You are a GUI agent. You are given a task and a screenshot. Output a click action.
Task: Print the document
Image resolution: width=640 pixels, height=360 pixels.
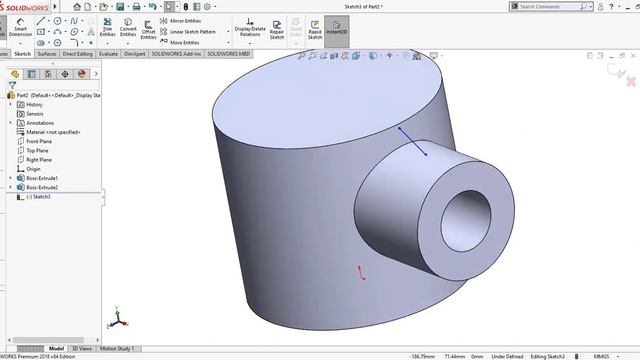[136, 7]
